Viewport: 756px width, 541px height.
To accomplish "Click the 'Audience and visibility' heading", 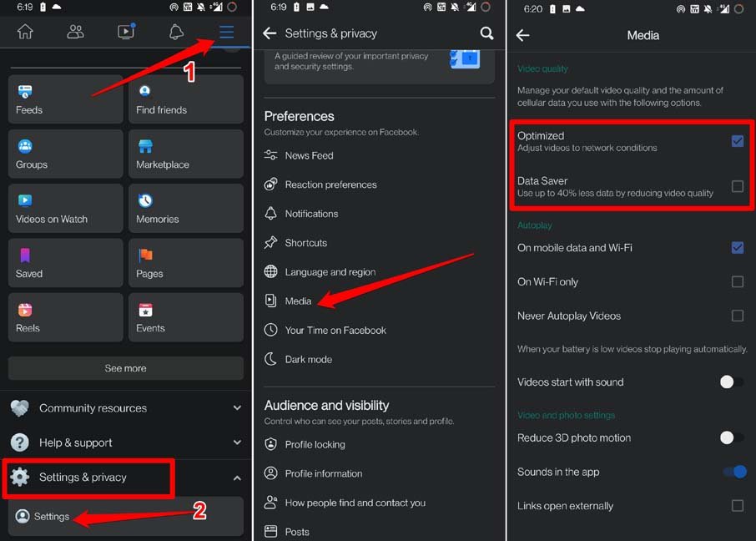I will [326, 406].
